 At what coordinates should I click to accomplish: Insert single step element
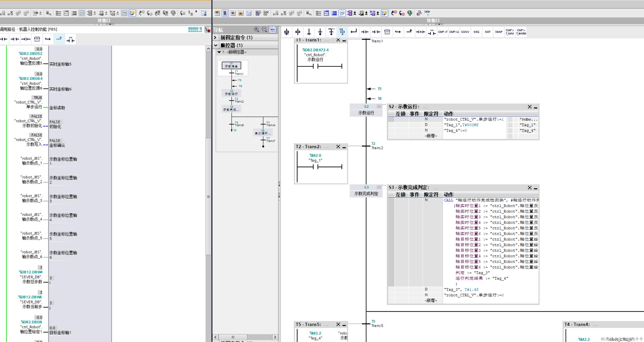pyautogui.click(x=298, y=32)
